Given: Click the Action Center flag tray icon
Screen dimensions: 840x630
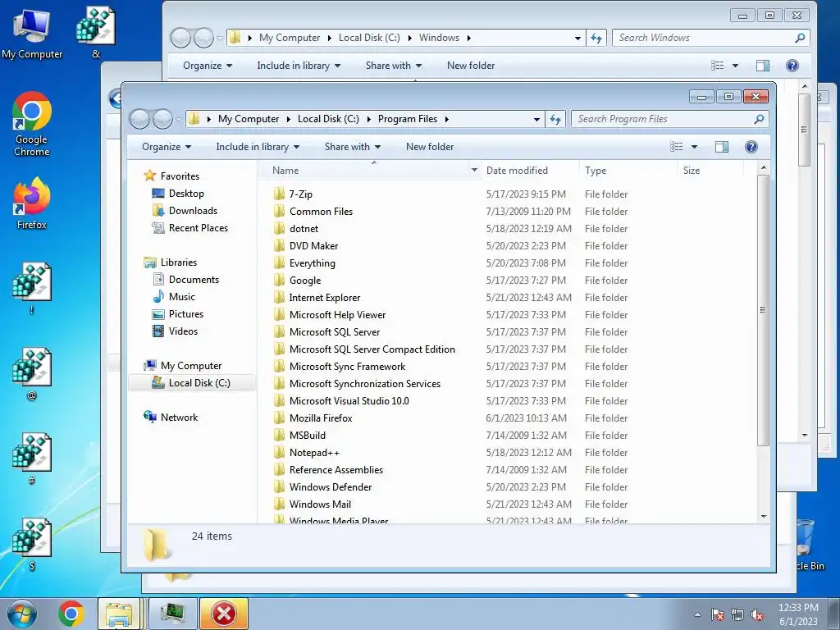Looking at the screenshot, I should [x=718, y=615].
